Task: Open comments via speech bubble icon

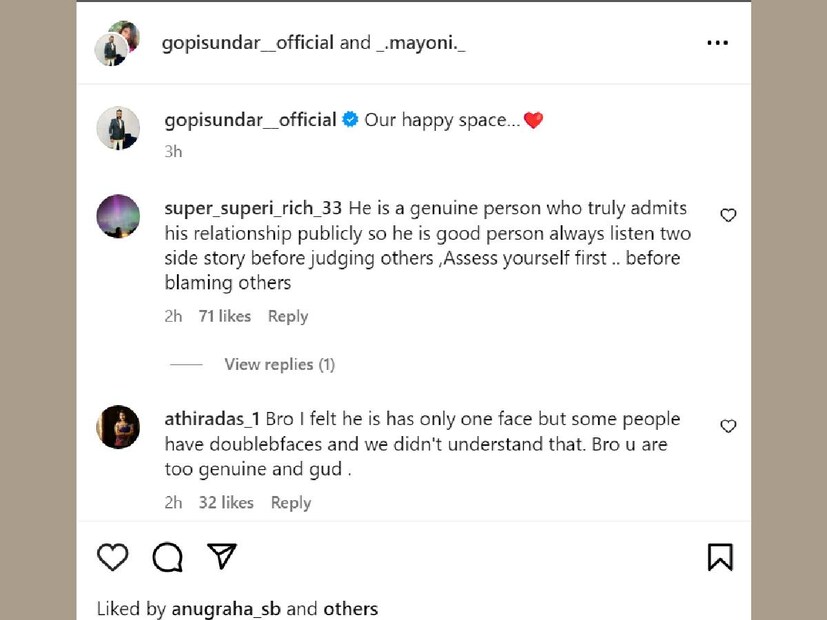Action: click(167, 557)
